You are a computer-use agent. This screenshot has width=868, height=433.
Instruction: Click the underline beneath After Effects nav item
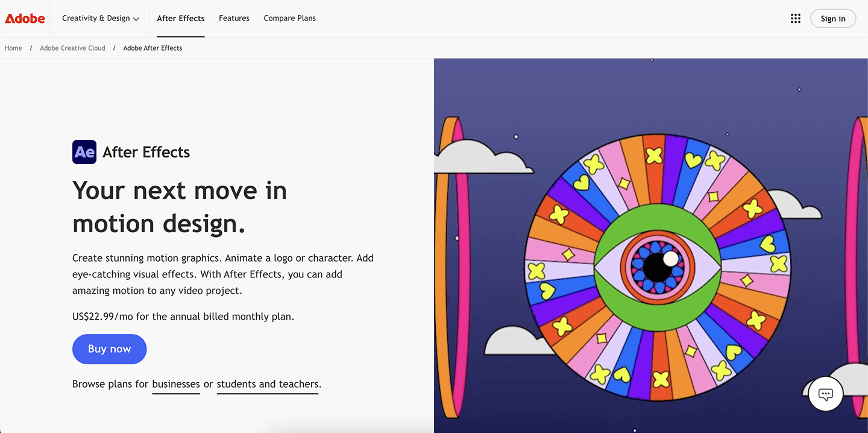coord(180,35)
